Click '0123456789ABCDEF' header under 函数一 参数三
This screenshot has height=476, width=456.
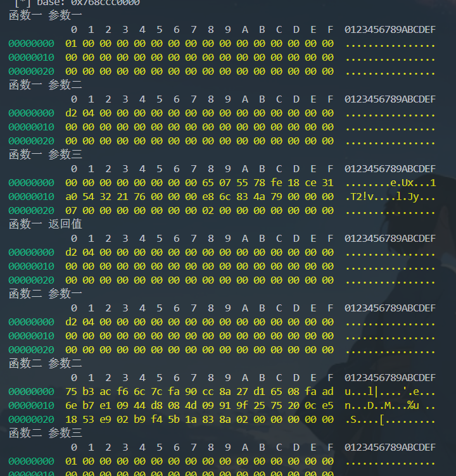[390, 169]
